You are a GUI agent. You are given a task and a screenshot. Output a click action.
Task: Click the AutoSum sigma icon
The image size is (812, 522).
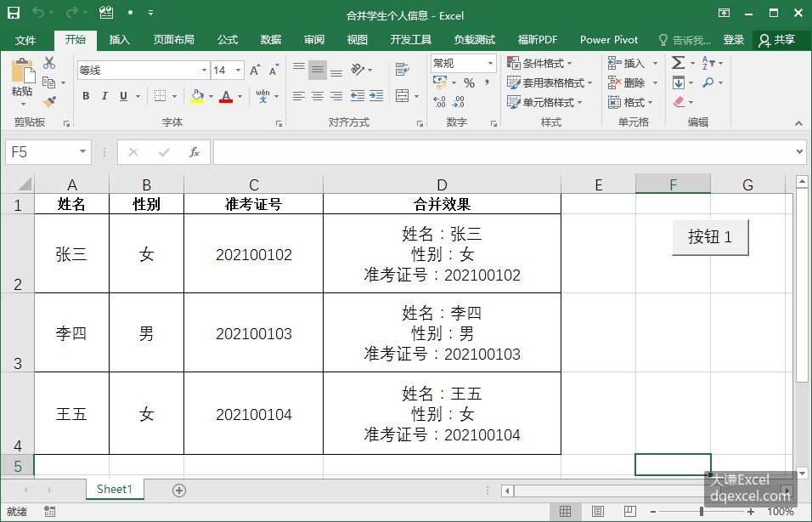click(x=678, y=63)
